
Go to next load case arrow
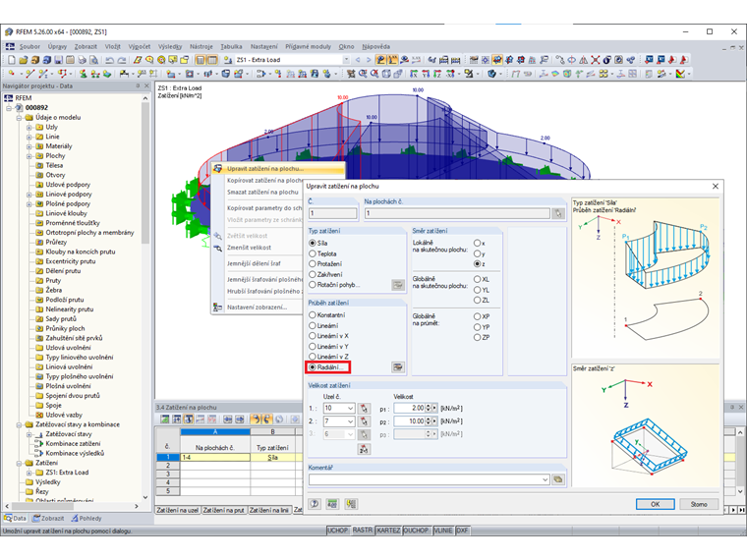coord(369,60)
